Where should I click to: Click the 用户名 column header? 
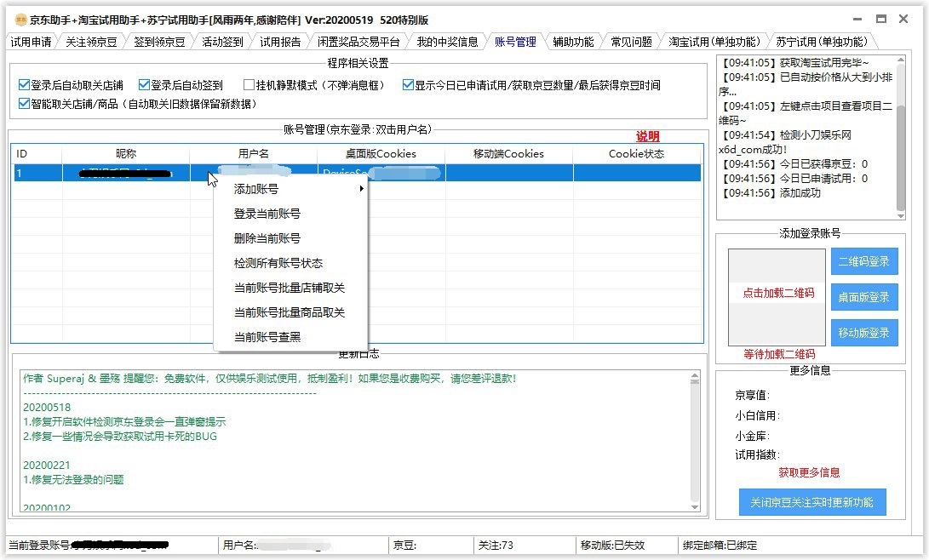click(x=254, y=154)
